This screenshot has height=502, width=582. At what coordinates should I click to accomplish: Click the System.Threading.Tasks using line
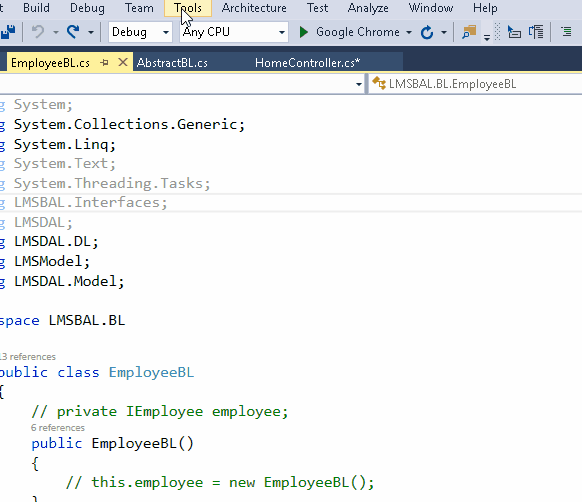(x=112, y=183)
